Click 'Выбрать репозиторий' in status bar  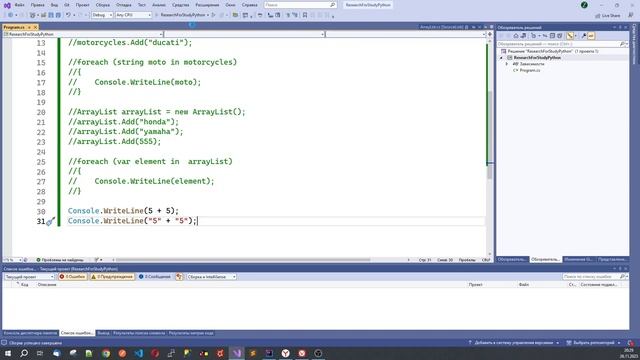(x=593, y=343)
